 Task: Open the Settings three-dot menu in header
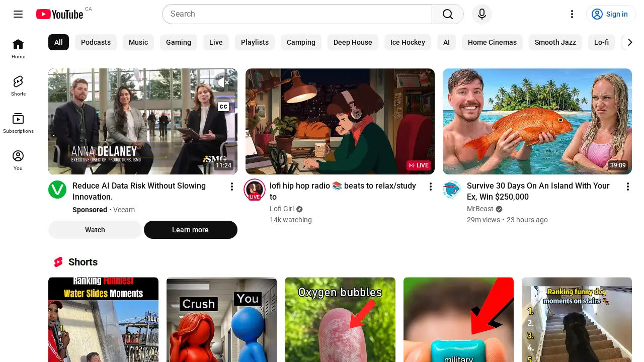coord(572,14)
